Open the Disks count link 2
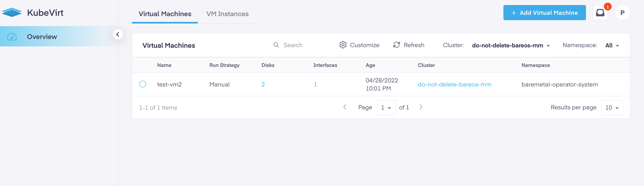 point(263,84)
